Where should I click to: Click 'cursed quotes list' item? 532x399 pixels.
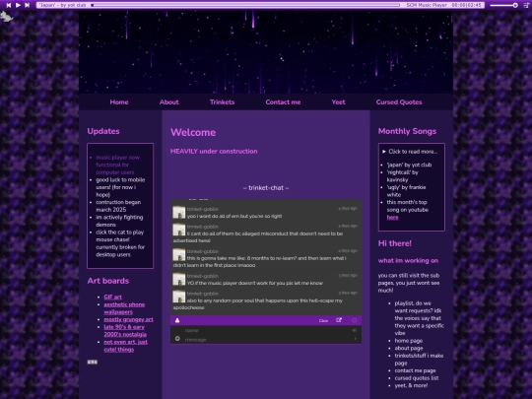(x=417, y=378)
